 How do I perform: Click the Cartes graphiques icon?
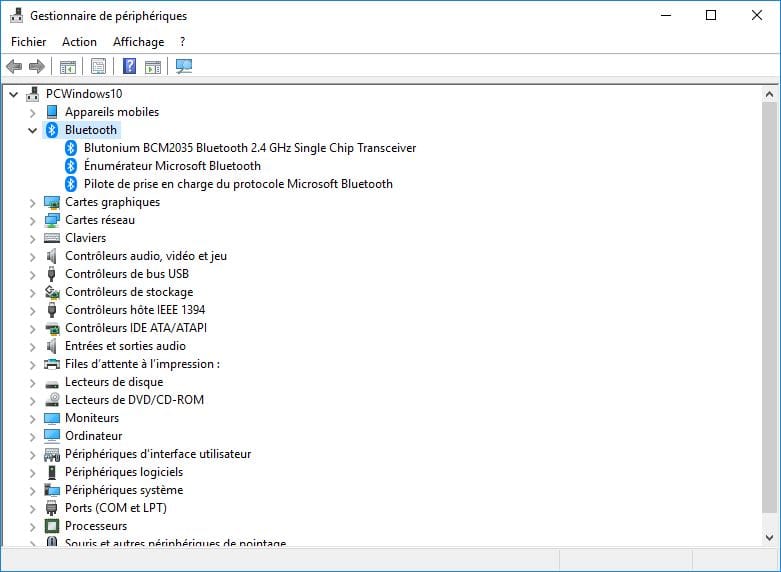(52, 202)
